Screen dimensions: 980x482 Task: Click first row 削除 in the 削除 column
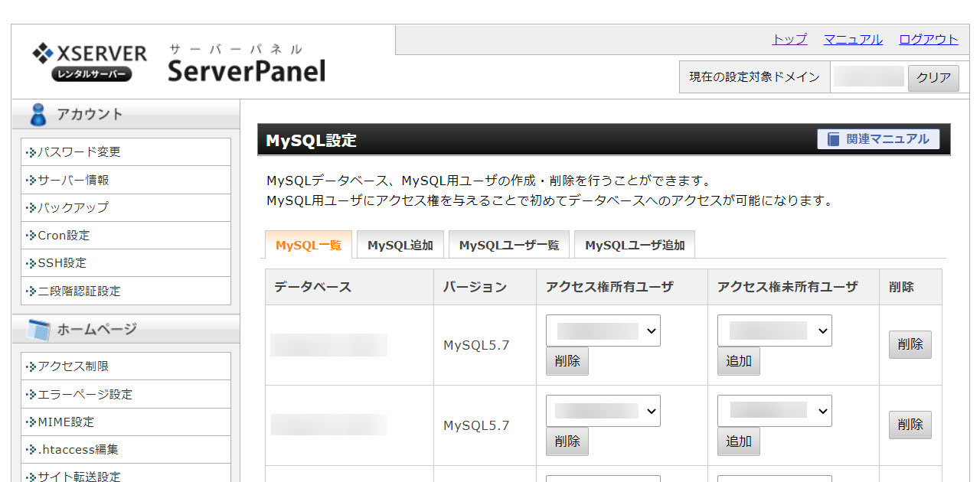tap(910, 344)
